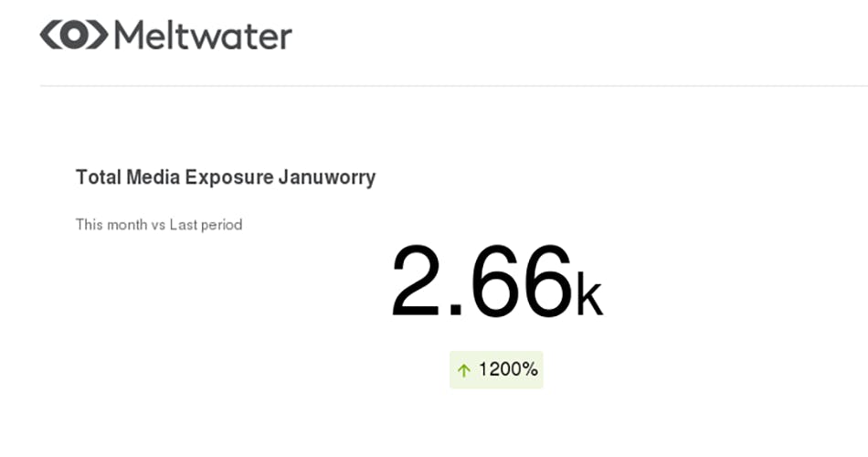This screenshot has width=868, height=457.
Task: Click the word Total in the widget title
Action: click(99, 176)
